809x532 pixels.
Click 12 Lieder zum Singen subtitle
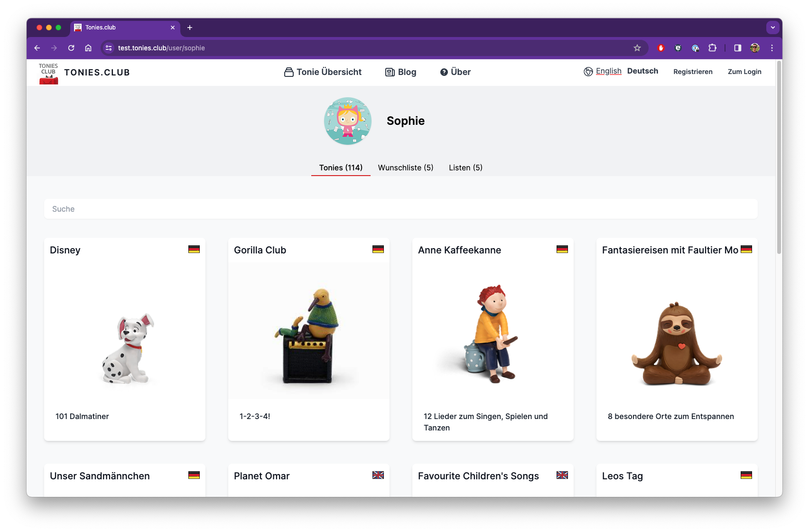click(x=486, y=422)
